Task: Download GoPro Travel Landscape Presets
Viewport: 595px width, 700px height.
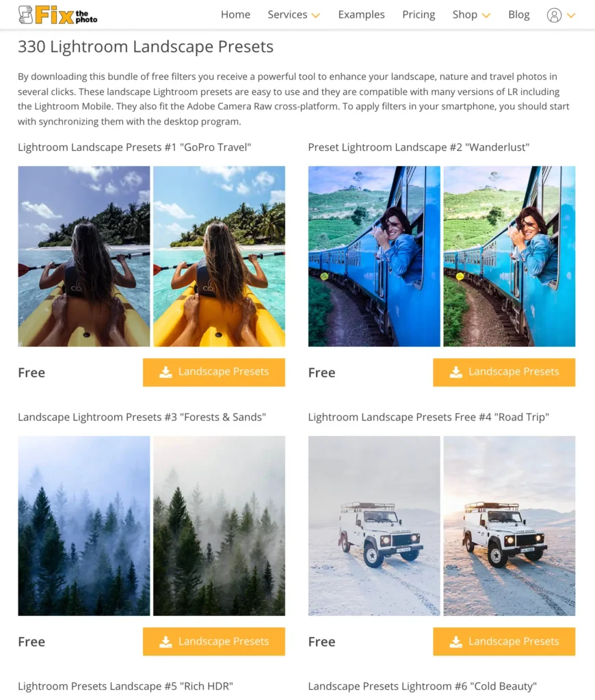Action: (214, 372)
